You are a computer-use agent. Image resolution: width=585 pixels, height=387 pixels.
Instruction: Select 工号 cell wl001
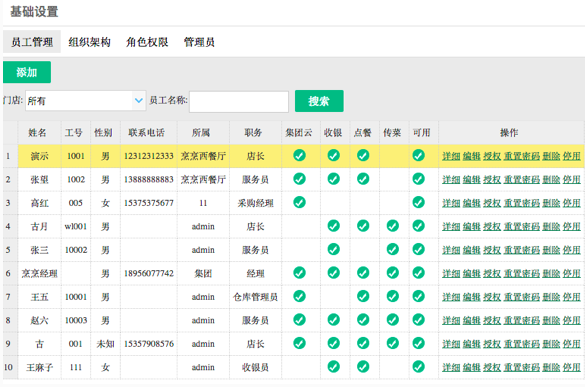click(76, 227)
